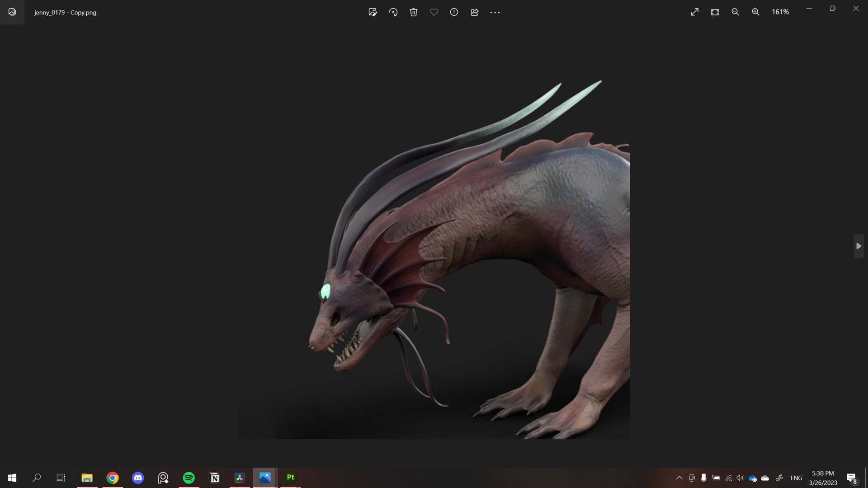Zoom out of the image
The height and width of the screenshot is (488, 868).
(736, 12)
